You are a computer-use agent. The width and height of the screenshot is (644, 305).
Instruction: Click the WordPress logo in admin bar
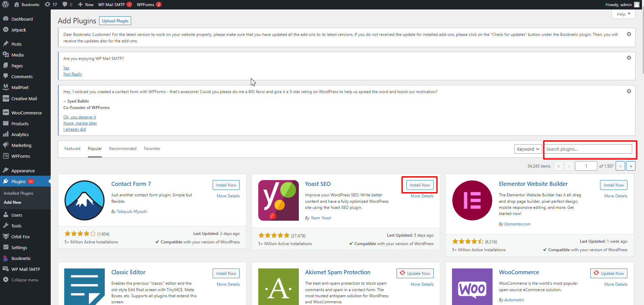pos(5,4)
